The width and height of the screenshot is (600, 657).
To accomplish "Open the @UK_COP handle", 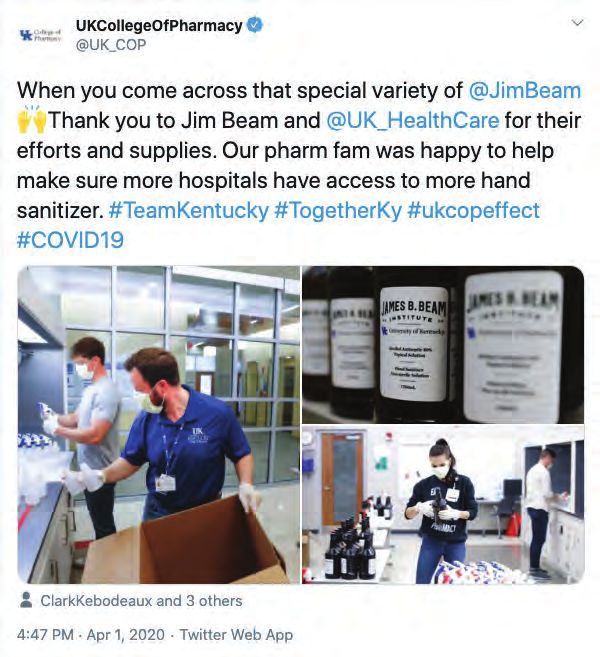I will pyautogui.click(x=111, y=44).
